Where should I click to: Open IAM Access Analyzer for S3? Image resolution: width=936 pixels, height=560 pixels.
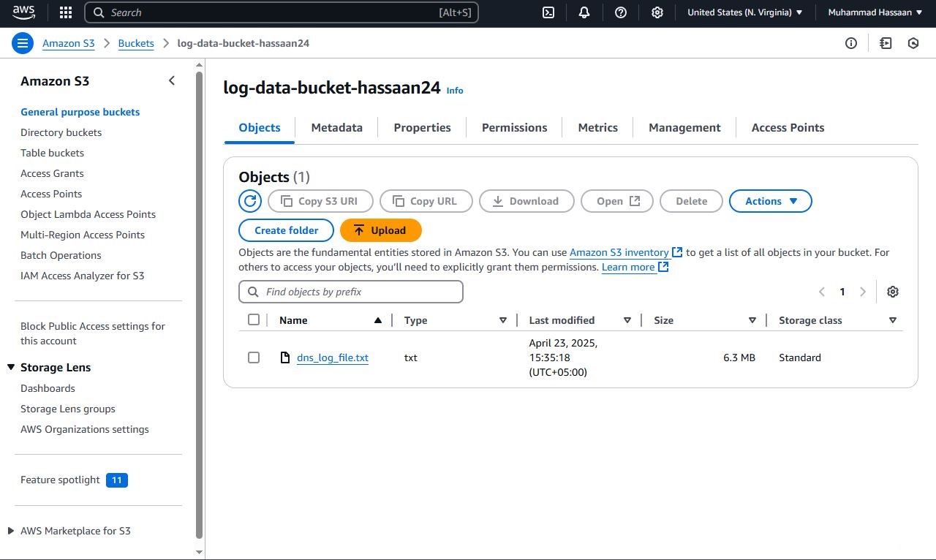[x=83, y=276]
